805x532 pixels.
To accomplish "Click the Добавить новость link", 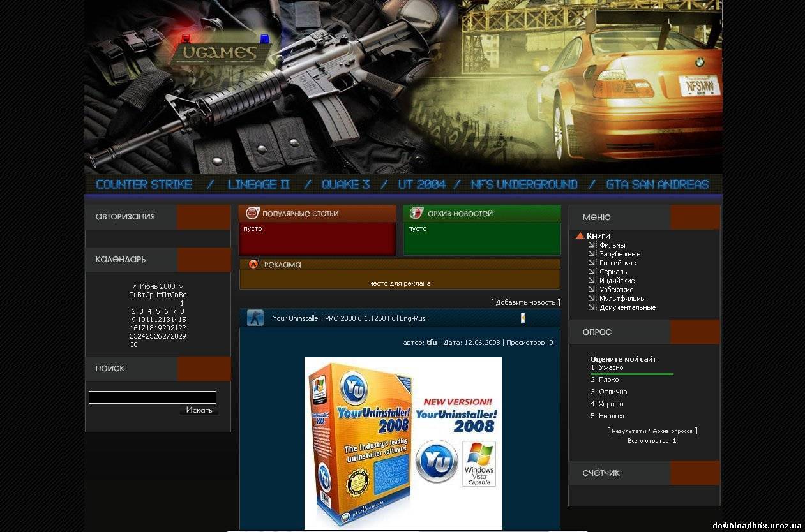I will click(x=525, y=302).
